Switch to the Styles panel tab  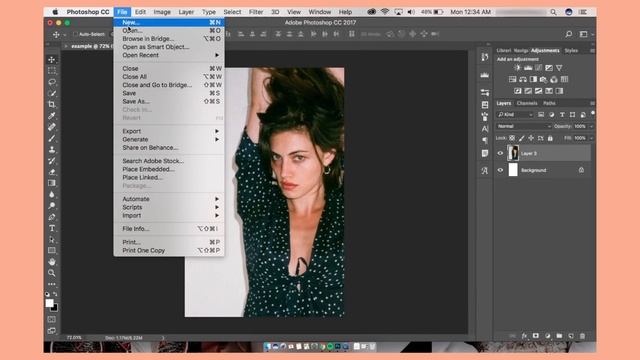pos(571,51)
